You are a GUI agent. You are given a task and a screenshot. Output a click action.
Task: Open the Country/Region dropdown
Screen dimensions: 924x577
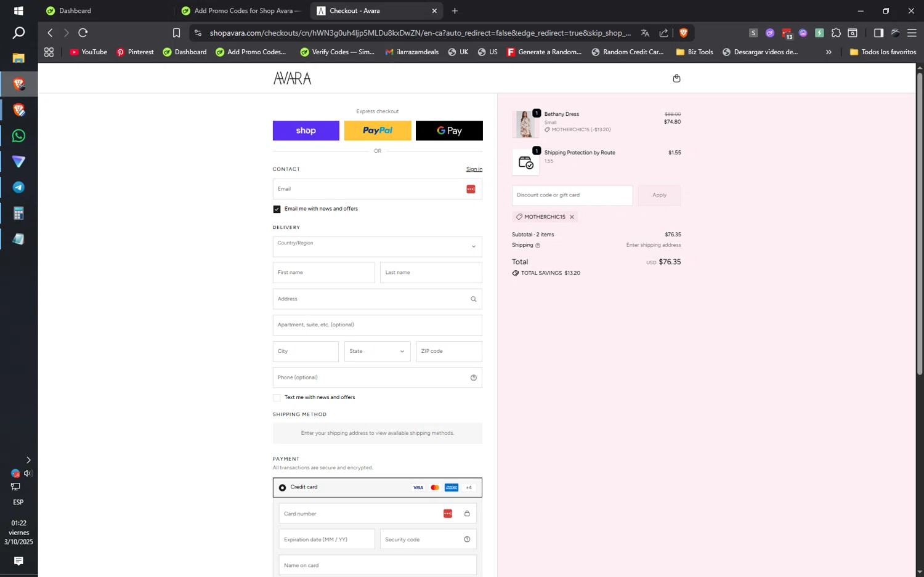click(x=377, y=246)
